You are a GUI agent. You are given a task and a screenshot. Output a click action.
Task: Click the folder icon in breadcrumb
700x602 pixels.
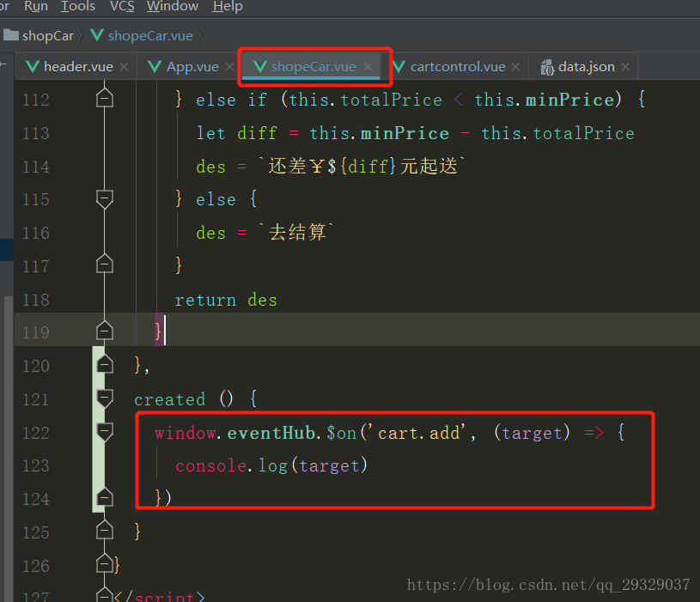point(10,35)
